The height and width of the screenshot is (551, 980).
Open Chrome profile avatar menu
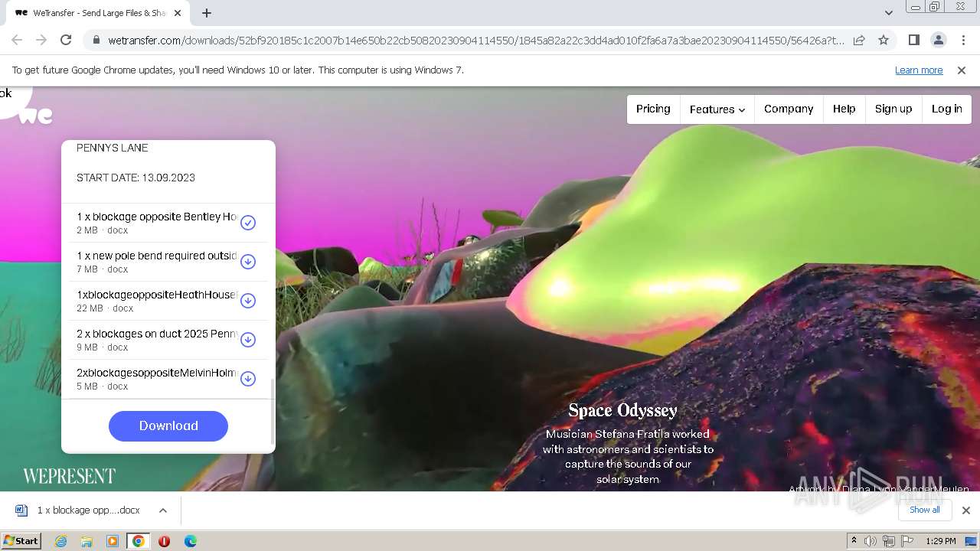(x=938, y=40)
